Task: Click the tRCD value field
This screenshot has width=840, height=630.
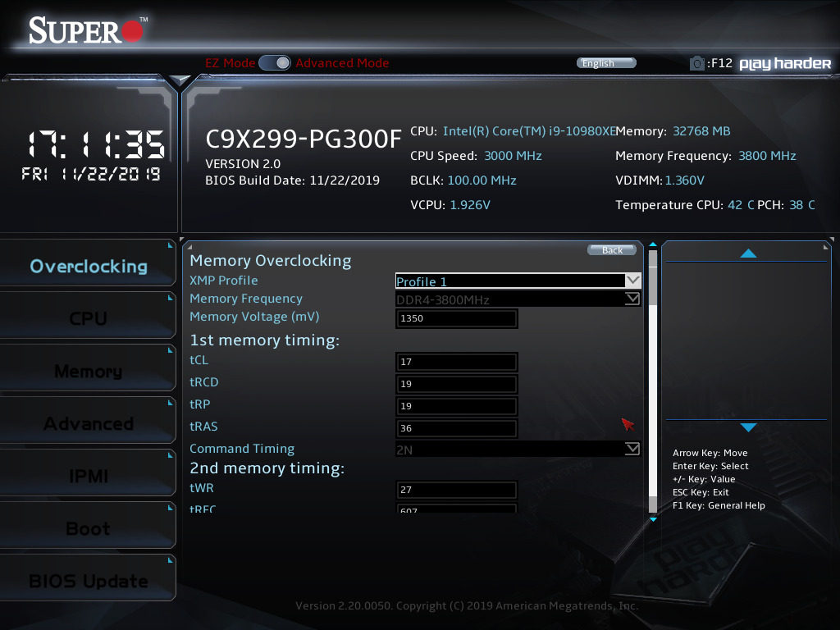Action: [x=456, y=384]
